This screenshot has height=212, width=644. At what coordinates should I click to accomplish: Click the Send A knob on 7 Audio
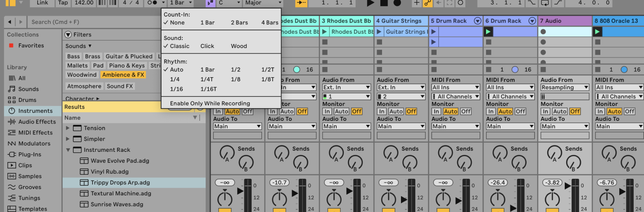click(554, 153)
